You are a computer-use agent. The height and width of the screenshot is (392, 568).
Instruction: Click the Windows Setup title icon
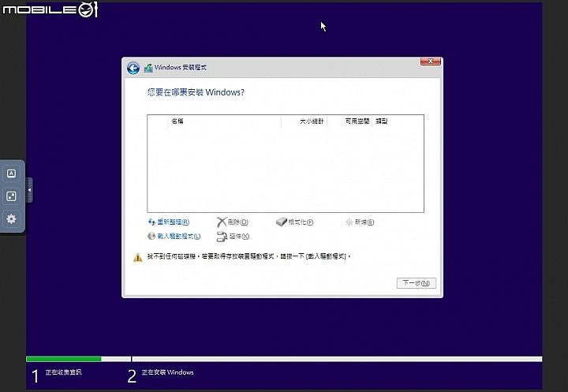coord(148,68)
